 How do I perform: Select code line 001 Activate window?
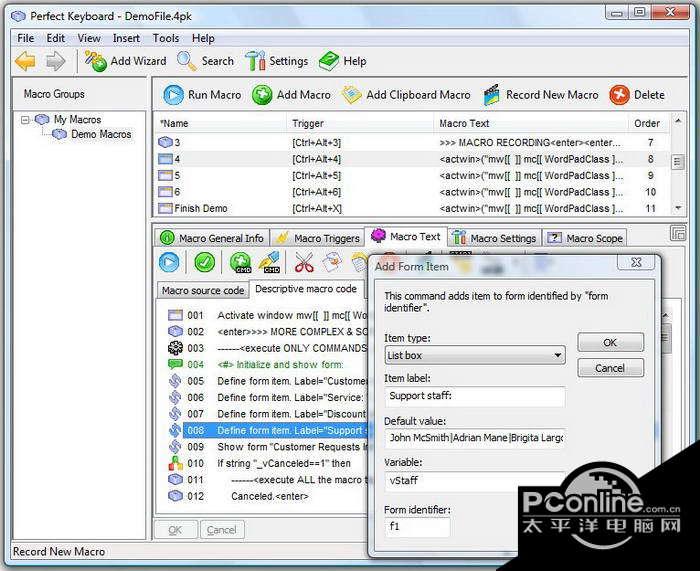(x=267, y=316)
